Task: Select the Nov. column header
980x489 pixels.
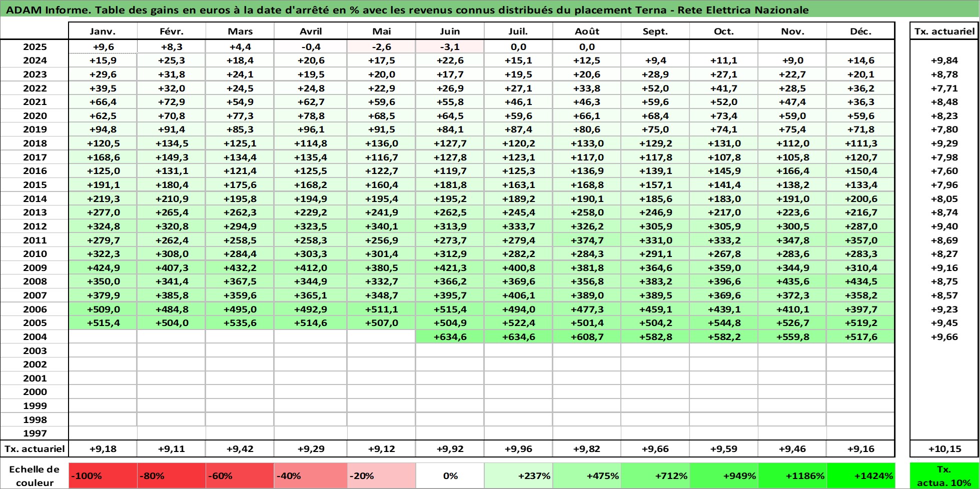Action: (x=792, y=31)
